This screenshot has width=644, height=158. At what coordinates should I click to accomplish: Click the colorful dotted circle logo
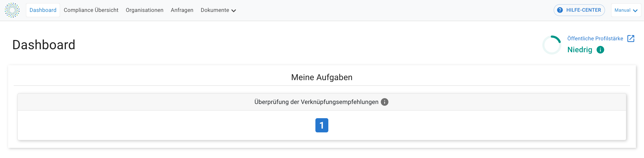(12, 10)
